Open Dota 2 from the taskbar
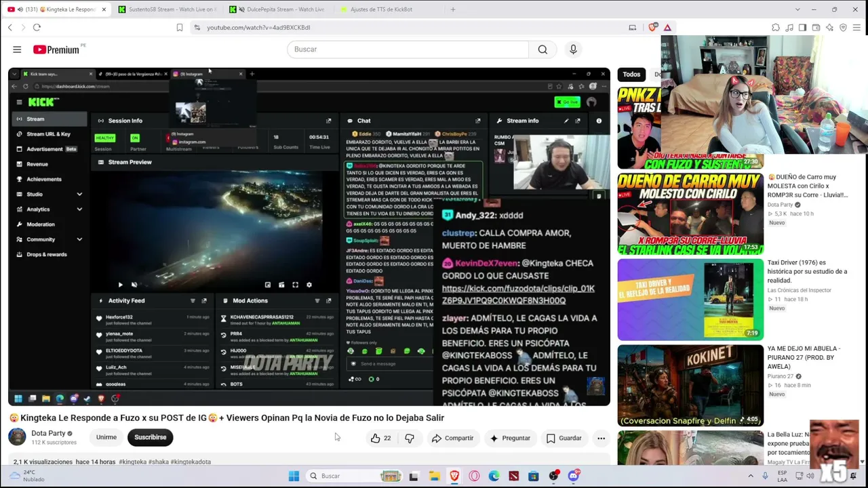 coord(513,476)
